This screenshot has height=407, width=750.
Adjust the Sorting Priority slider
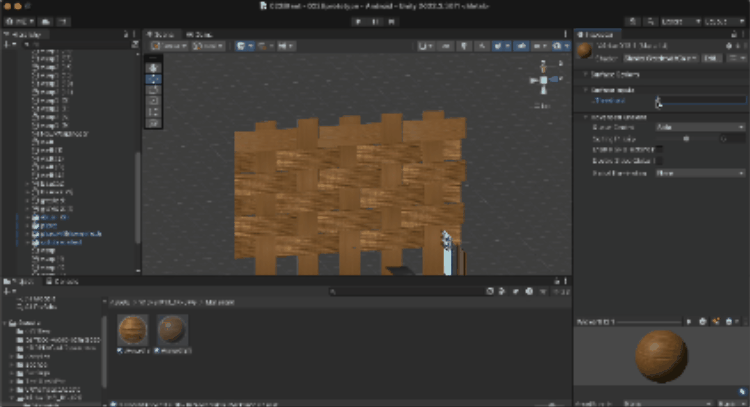(686, 139)
